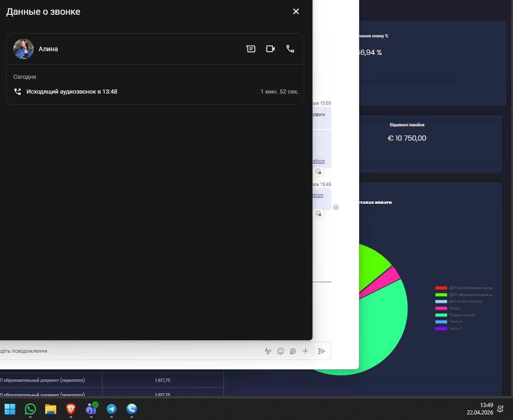Click the 6,94 % plan value
Image resolution: width=513 pixels, height=420 pixels.
click(x=371, y=53)
